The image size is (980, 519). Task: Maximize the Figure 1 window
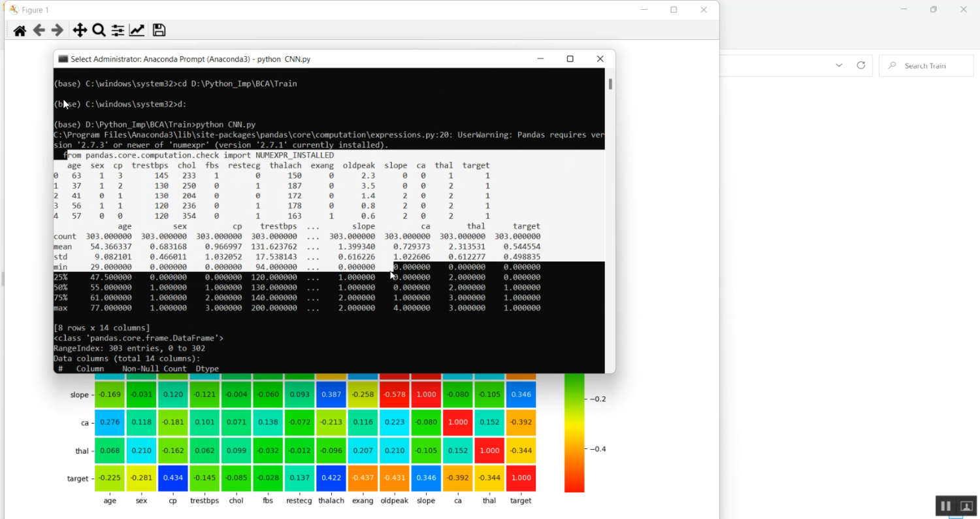click(674, 10)
